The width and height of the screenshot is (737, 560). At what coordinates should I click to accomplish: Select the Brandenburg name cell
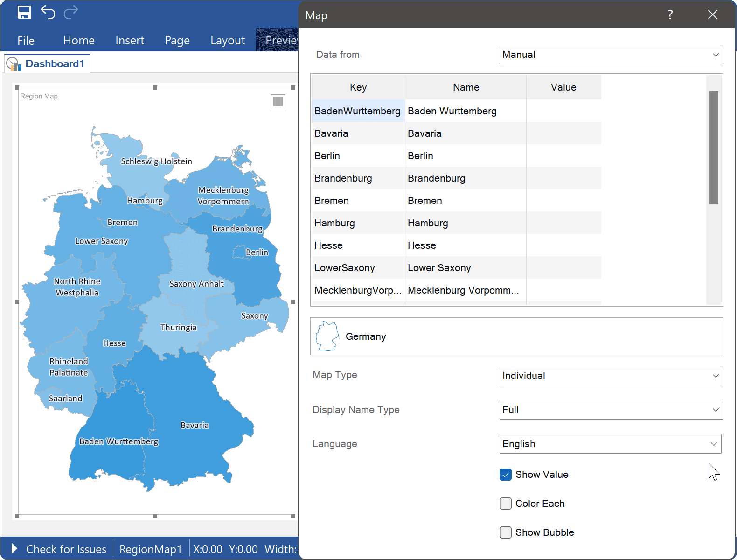[466, 178]
